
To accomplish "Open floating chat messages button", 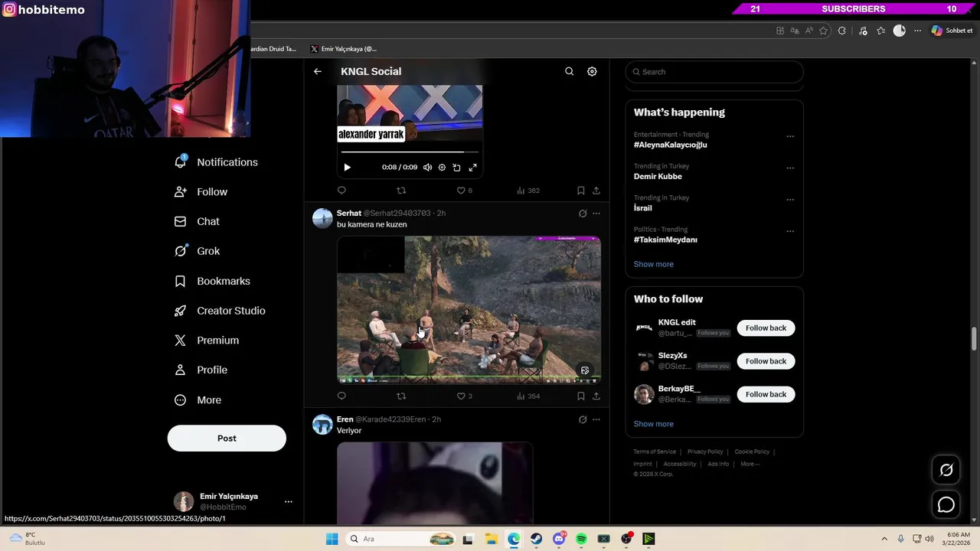I will coord(946,505).
